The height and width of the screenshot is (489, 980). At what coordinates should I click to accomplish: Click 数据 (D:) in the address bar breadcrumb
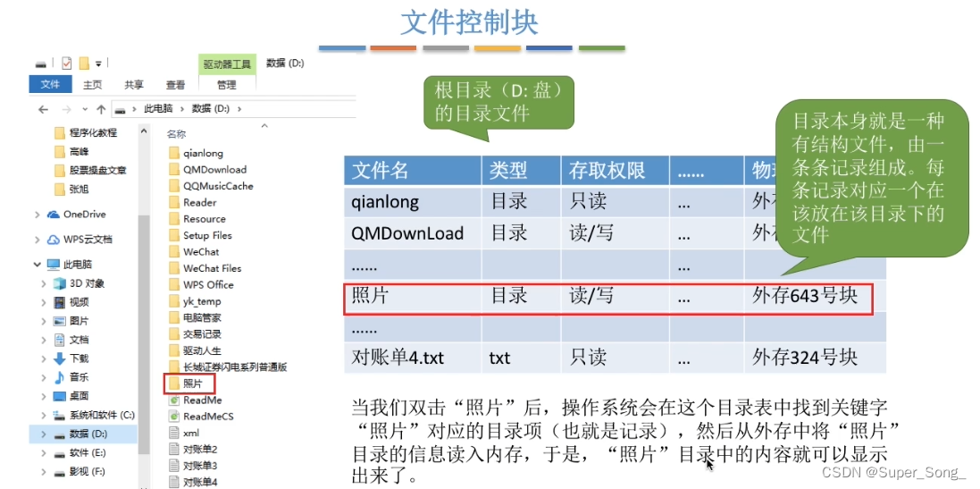click(x=211, y=109)
